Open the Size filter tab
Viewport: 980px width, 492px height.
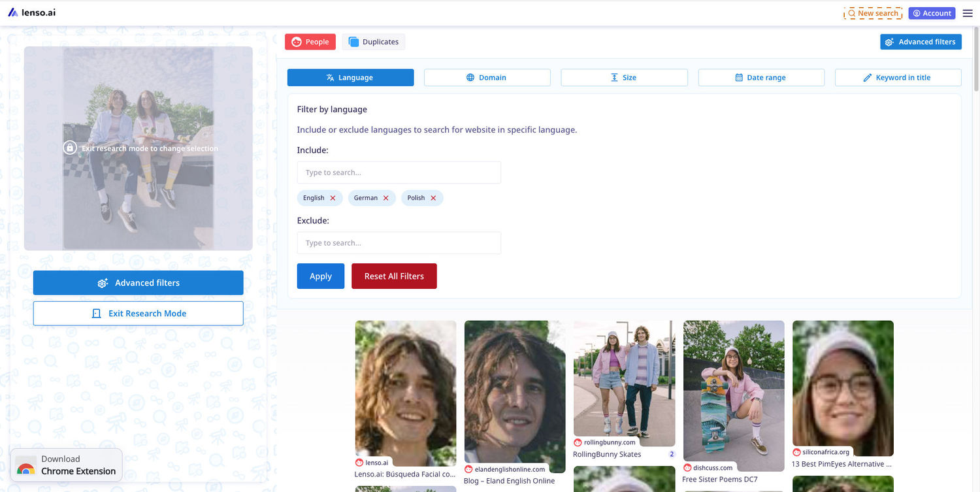(624, 78)
